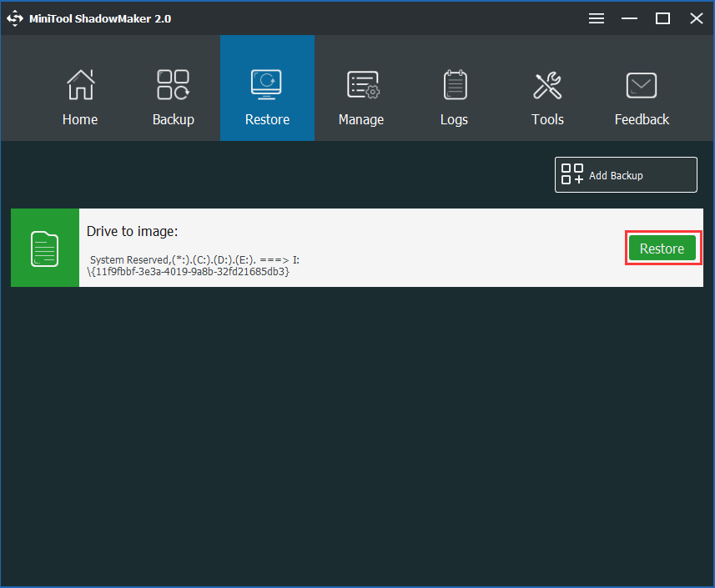The image size is (715, 588).
Task: Open the hamburger menu
Action: pyautogui.click(x=596, y=18)
